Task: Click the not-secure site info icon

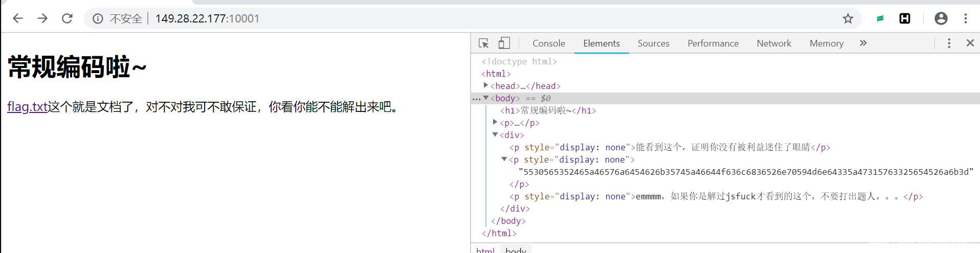Action: 97,19
